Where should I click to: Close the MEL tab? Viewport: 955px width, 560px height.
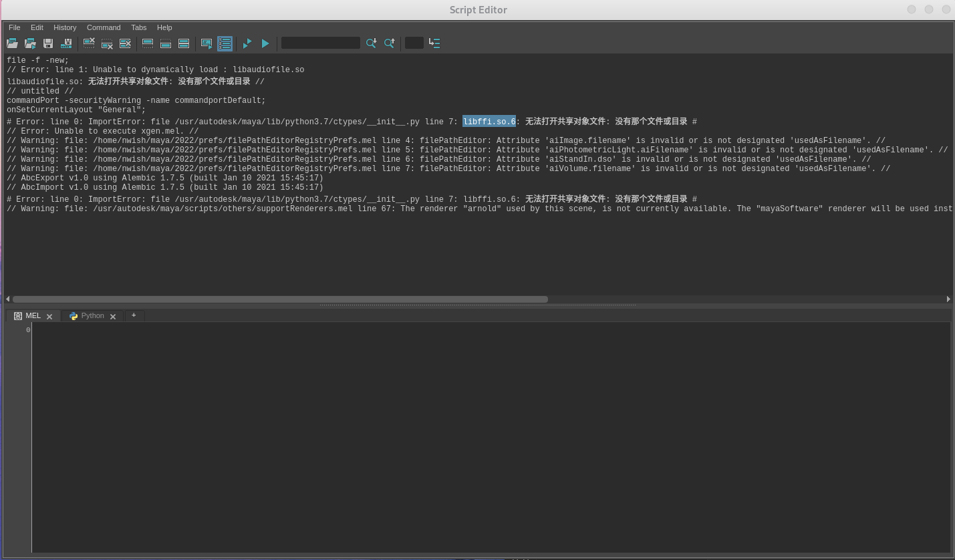pos(49,317)
